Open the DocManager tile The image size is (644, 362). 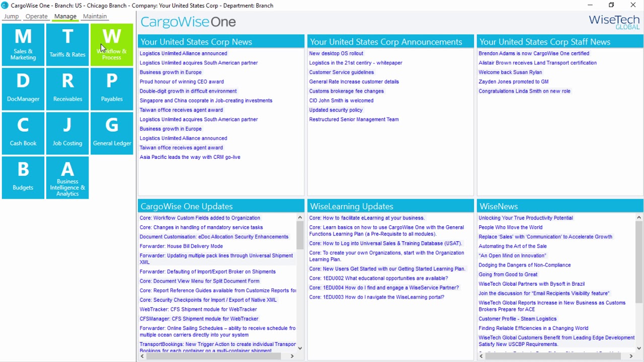pos(23,88)
